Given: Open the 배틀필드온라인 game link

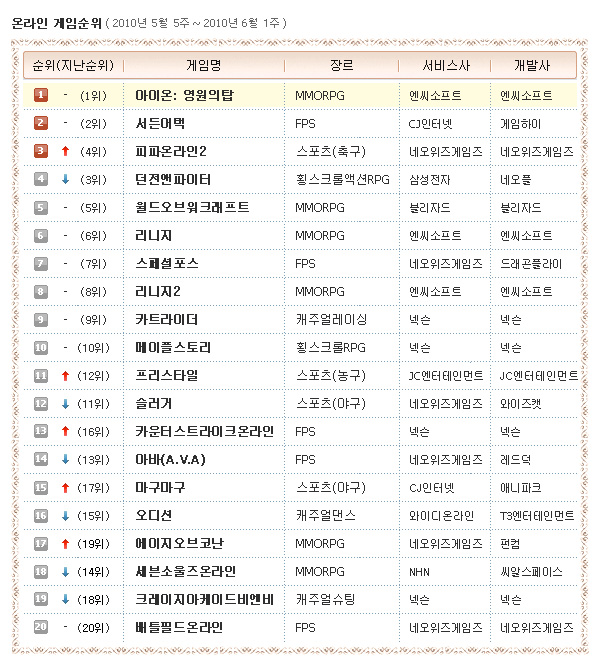Looking at the screenshot, I should pos(179,627).
